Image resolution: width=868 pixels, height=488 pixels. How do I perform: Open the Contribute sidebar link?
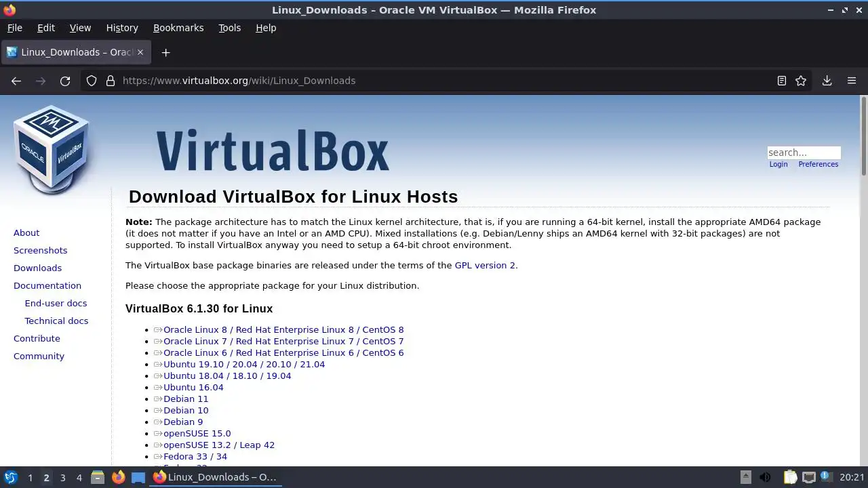[x=37, y=338]
